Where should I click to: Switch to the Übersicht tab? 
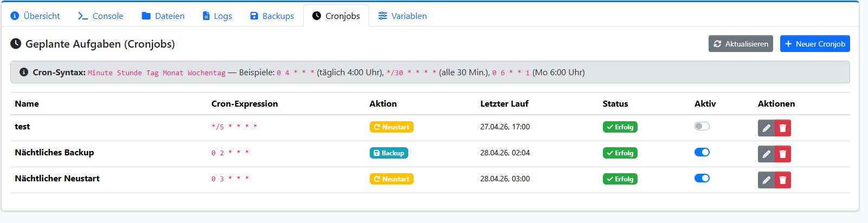coord(35,16)
